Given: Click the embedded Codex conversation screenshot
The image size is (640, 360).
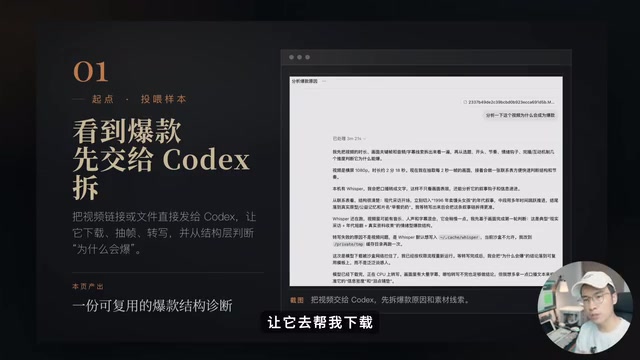Looking at the screenshot, I should pyautogui.click(x=426, y=181).
